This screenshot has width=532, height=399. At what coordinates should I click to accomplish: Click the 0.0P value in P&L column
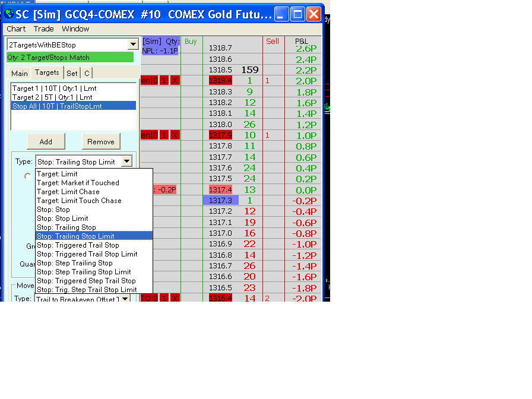(x=306, y=190)
